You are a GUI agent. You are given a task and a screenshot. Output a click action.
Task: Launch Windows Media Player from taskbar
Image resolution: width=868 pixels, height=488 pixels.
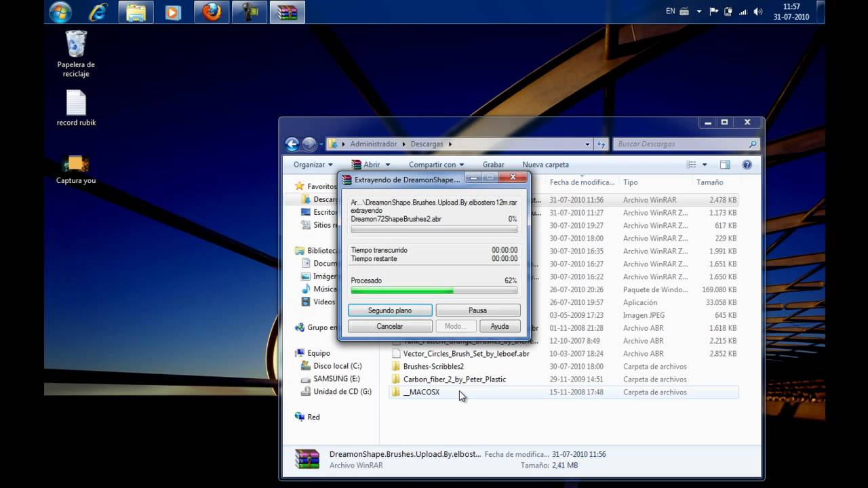click(173, 12)
